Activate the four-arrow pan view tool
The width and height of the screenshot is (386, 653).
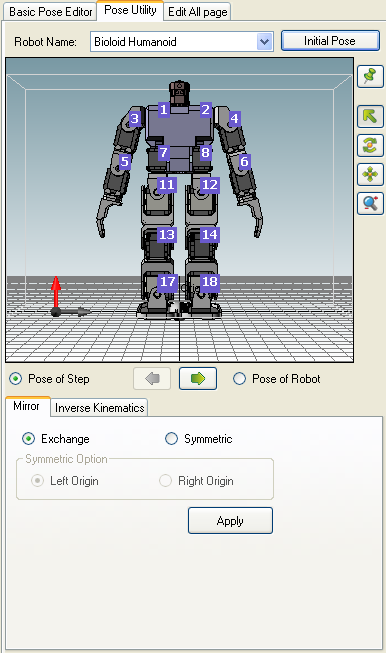(370, 174)
